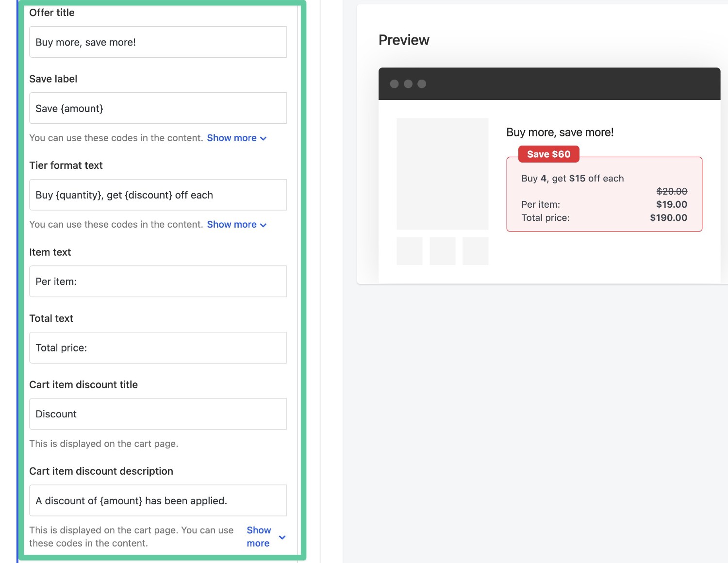Click the Item text input field
Screen dimensions: 728x563
(x=158, y=281)
